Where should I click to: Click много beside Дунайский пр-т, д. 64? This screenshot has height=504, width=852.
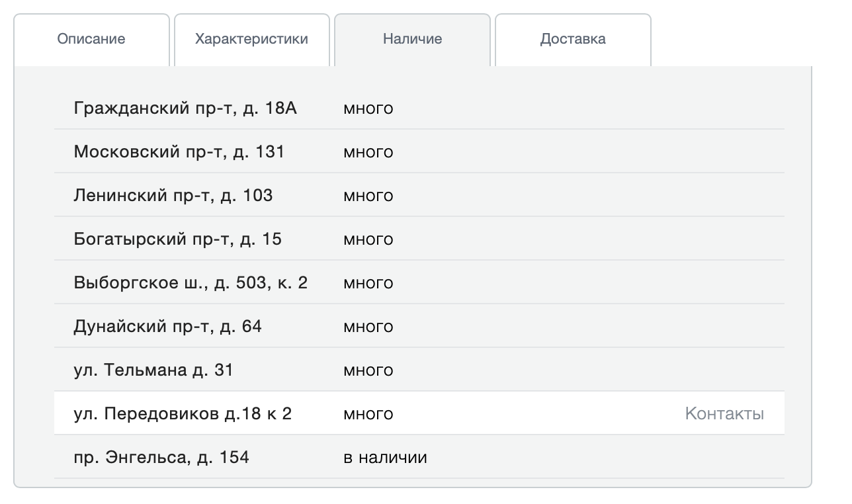tap(368, 326)
